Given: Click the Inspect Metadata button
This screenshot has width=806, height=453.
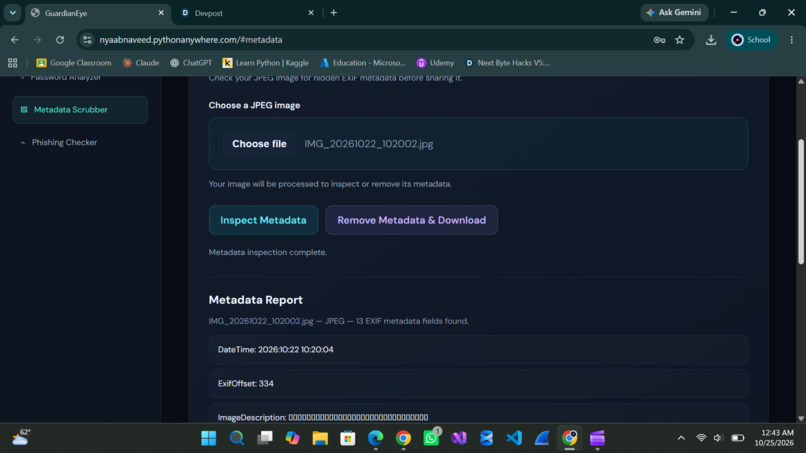Looking at the screenshot, I should click(x=263, y=220).
